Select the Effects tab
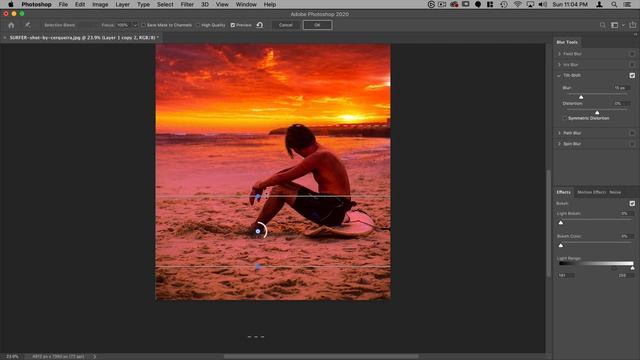Viewport: 640px width, 360px height. tap(563, 192)
